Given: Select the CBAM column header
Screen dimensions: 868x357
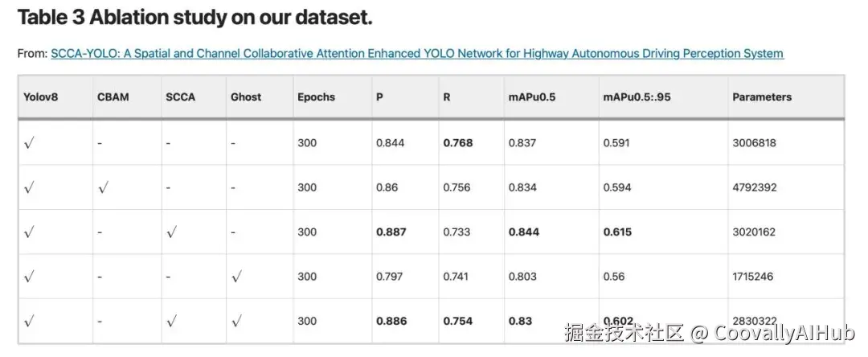Looking at the screenshot, I should (x=113, y=97).
